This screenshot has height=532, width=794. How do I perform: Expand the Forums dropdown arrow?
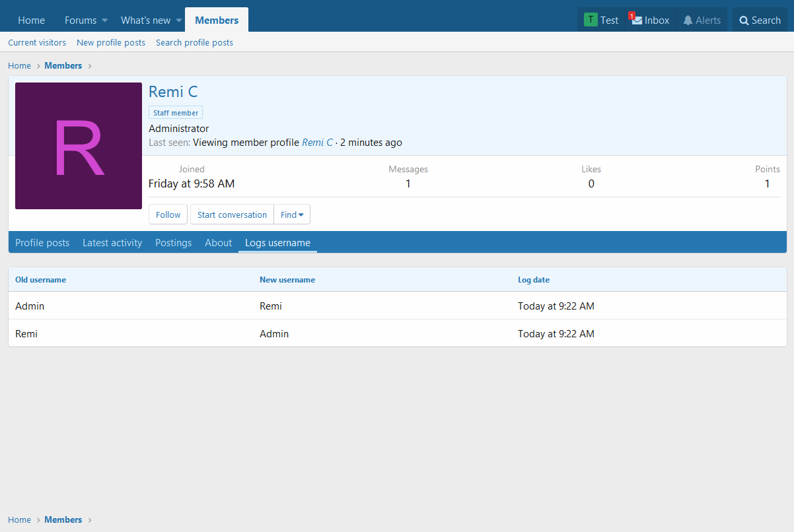coord(104,20)
